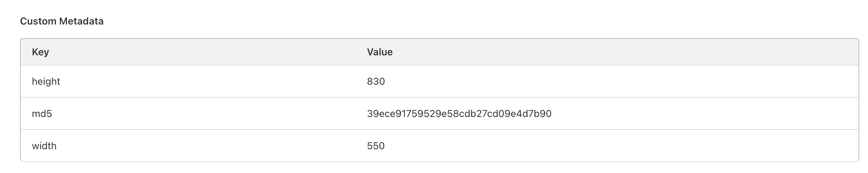The image size is (868, 173).
Task: Click the letter 'h' of the height key
Action: click(34, 82)
